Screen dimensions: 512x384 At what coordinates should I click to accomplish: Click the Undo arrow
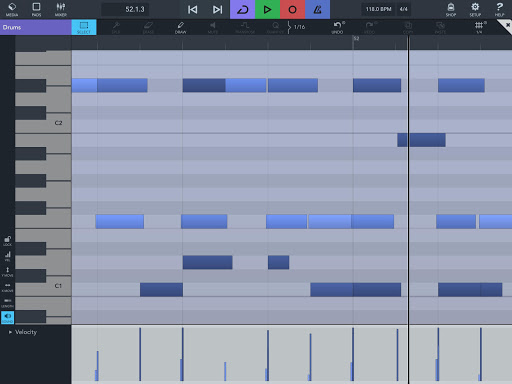point(338,27)
